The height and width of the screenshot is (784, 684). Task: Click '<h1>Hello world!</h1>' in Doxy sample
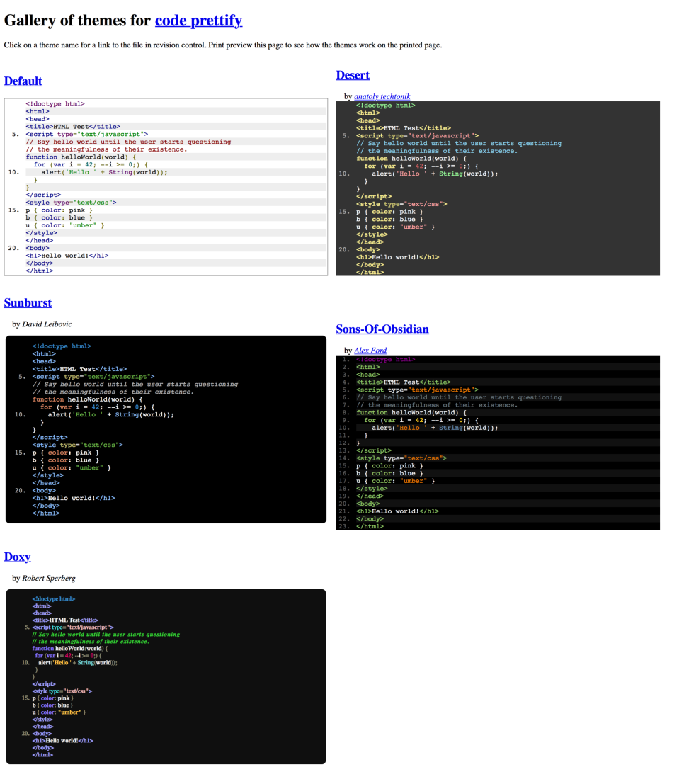(63, 741)
